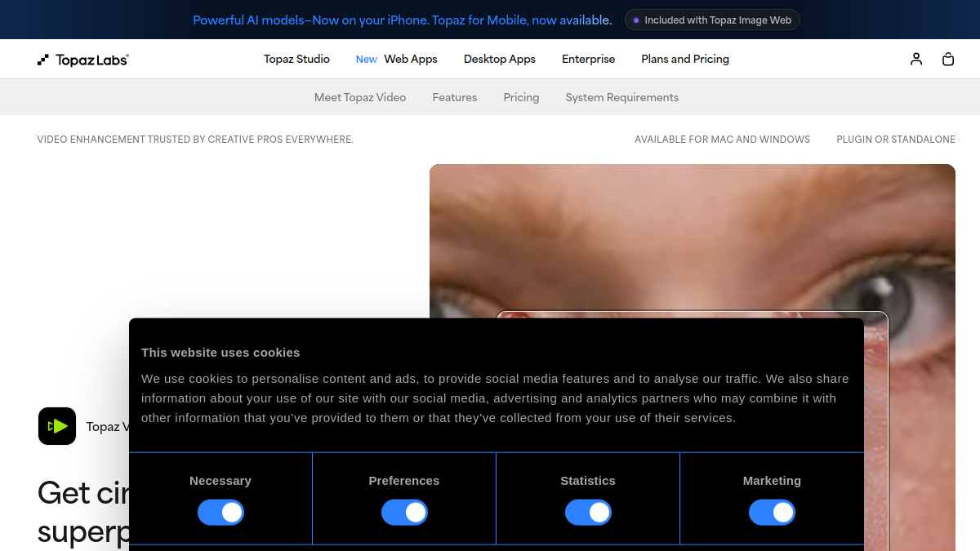This screenshot has width=980, height=551.
Task: Jump to the Pricing section link
Action: [x=521, y=97]
